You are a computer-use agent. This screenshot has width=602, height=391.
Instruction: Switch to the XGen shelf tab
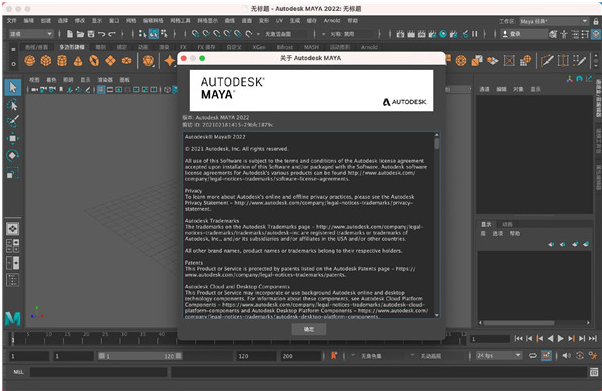259,47
